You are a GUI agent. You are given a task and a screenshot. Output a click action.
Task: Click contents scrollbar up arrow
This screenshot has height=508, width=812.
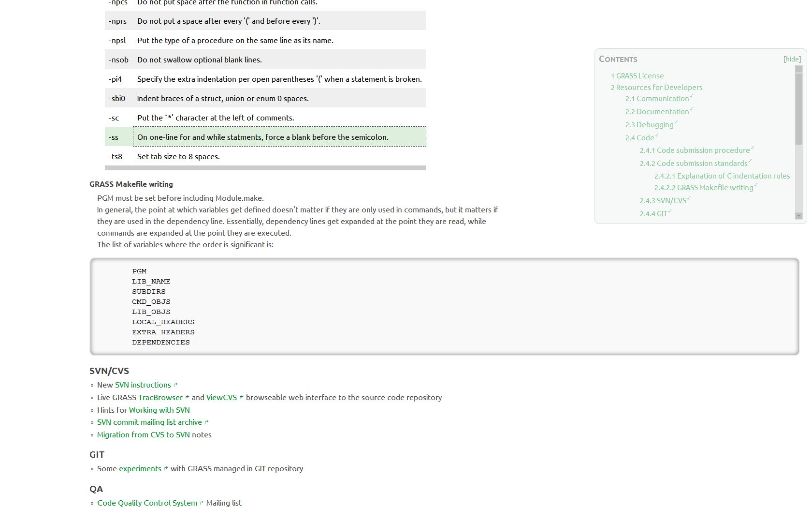(x=798, y=69)
